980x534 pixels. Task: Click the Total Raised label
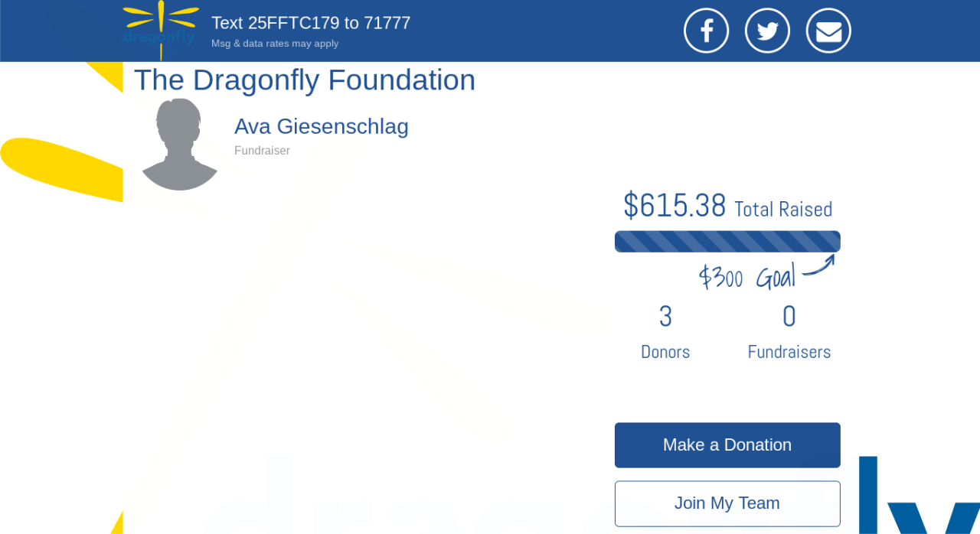(x=782, y=209)
